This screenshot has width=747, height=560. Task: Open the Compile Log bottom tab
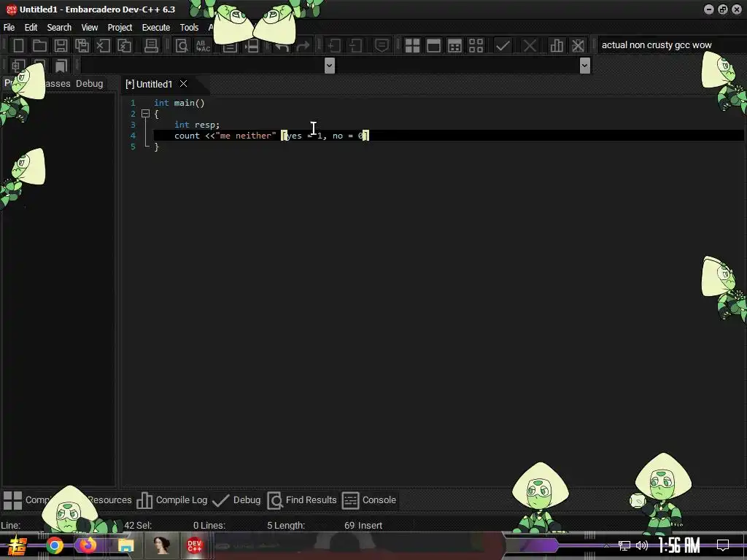[172, 500]
